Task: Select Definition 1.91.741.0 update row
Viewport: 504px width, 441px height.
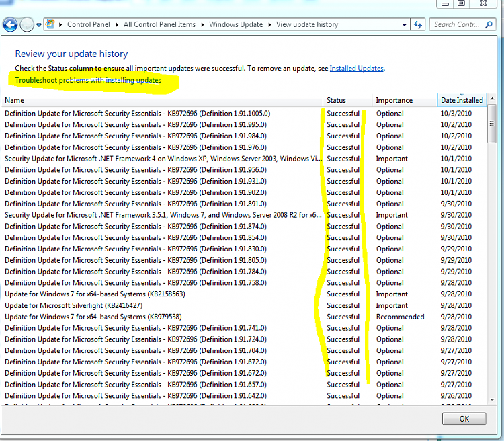Action: coord(244,328)
